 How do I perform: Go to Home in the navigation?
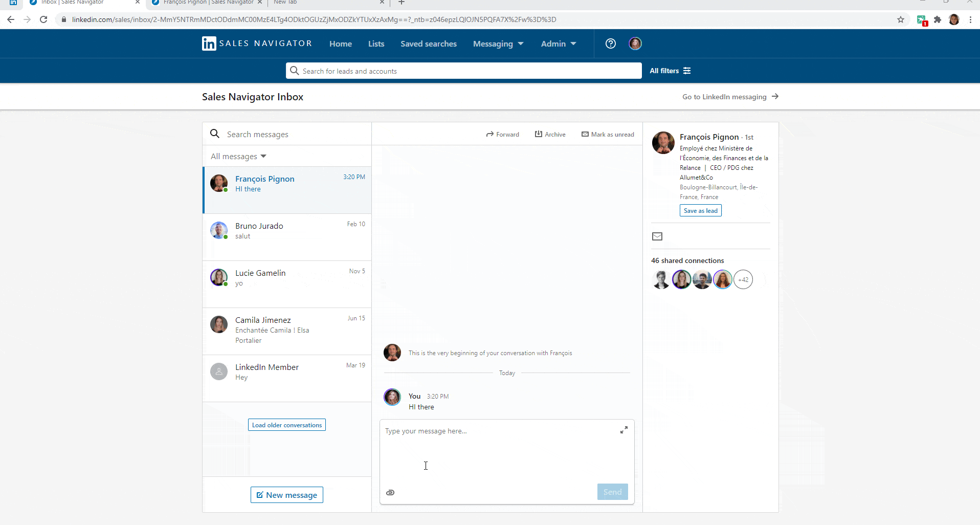341,43
